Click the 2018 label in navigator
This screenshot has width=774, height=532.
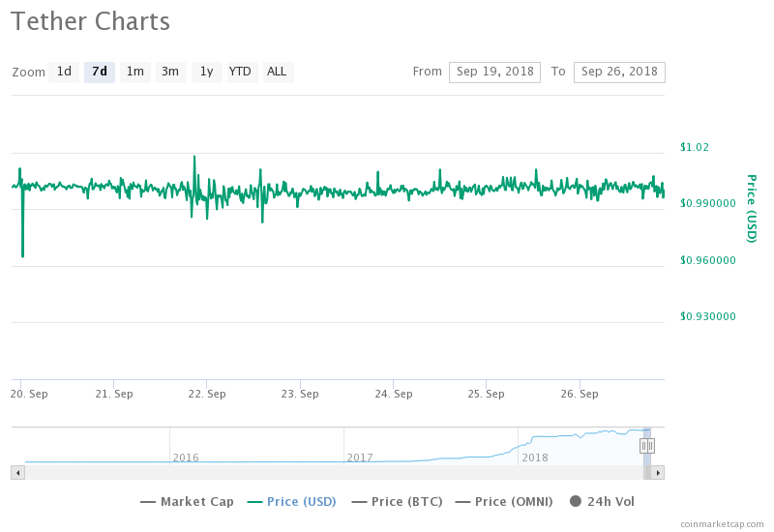(535, 458)
